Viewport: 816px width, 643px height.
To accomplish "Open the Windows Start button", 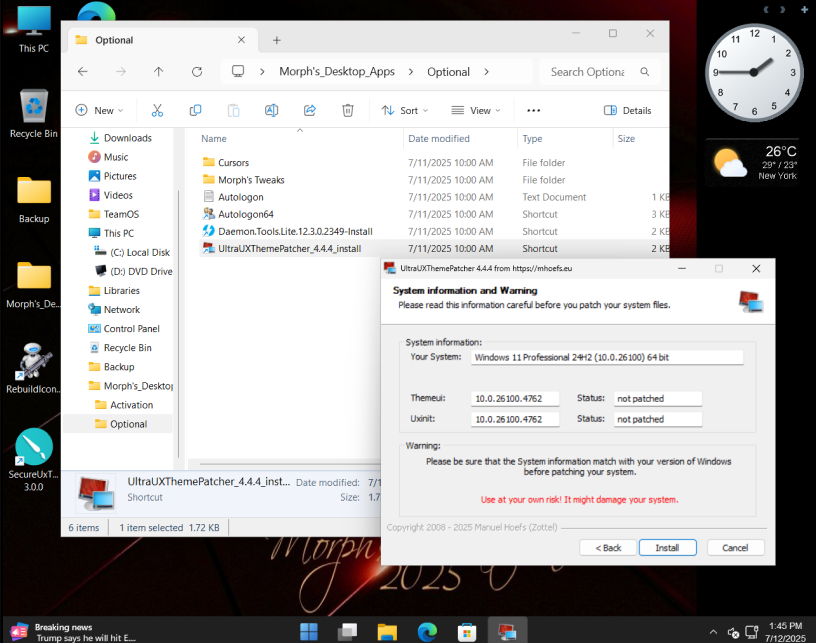I will (x=309, y=632).
